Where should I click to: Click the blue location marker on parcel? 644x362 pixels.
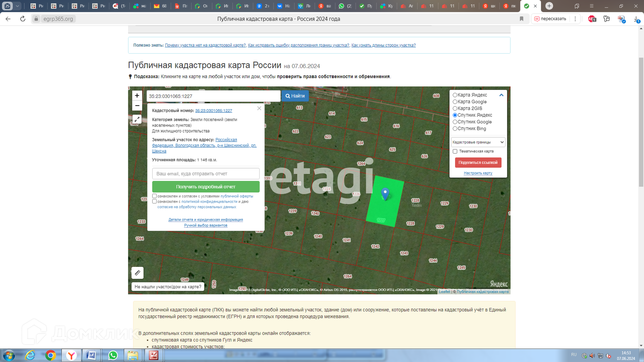[x=385, y=193]
